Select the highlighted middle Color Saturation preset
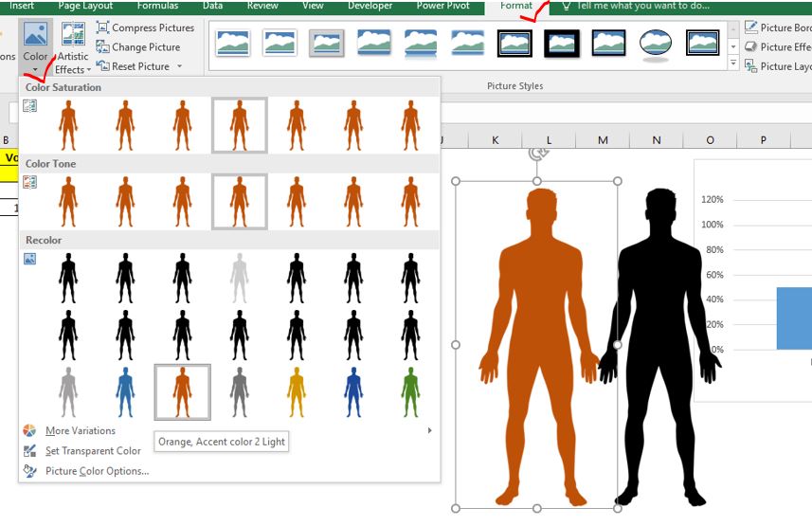 240,125
